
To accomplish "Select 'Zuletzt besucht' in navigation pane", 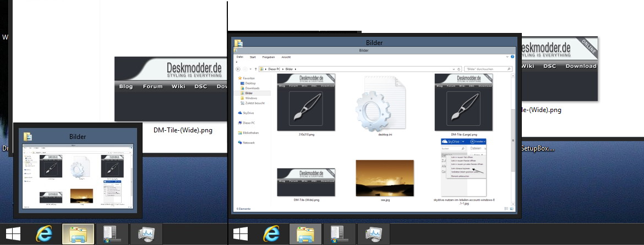I will [x=252, y=103].
